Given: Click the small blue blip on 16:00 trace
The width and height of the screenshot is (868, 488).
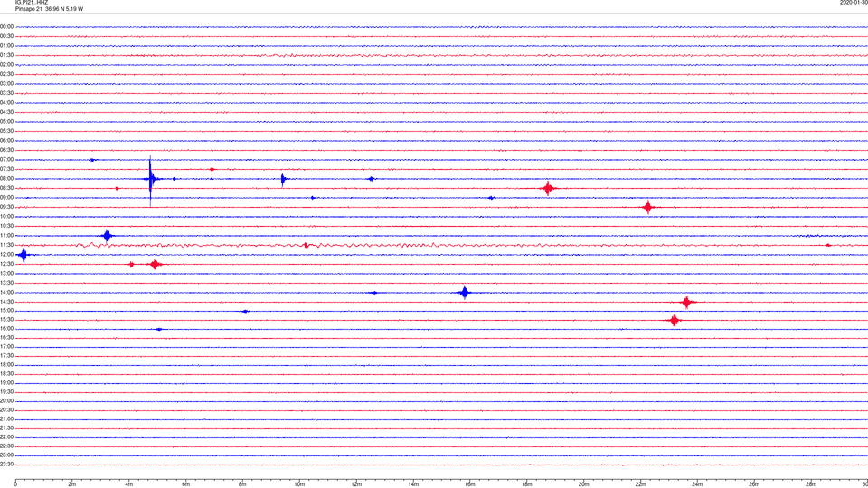Looking at the screenshot, I should pos(159,329).
